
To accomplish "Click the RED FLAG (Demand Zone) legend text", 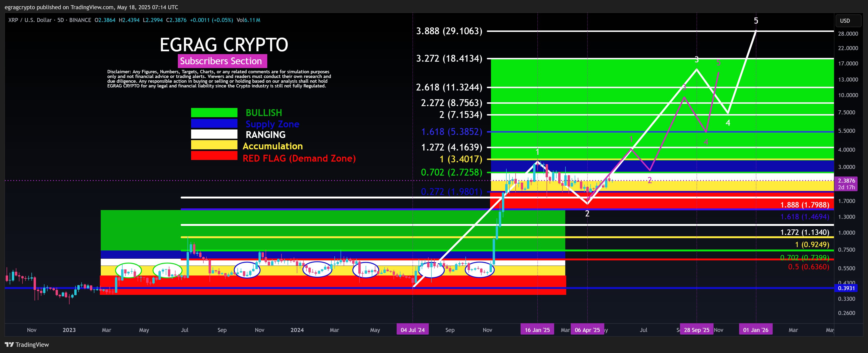I will [299, 158].
